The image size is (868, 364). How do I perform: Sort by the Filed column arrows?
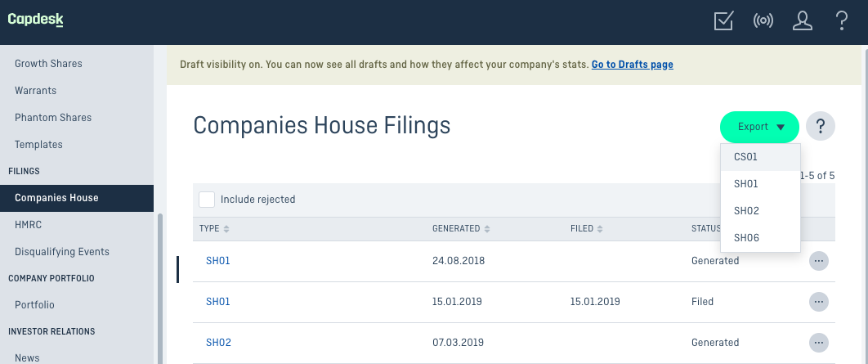coord(600,229)
